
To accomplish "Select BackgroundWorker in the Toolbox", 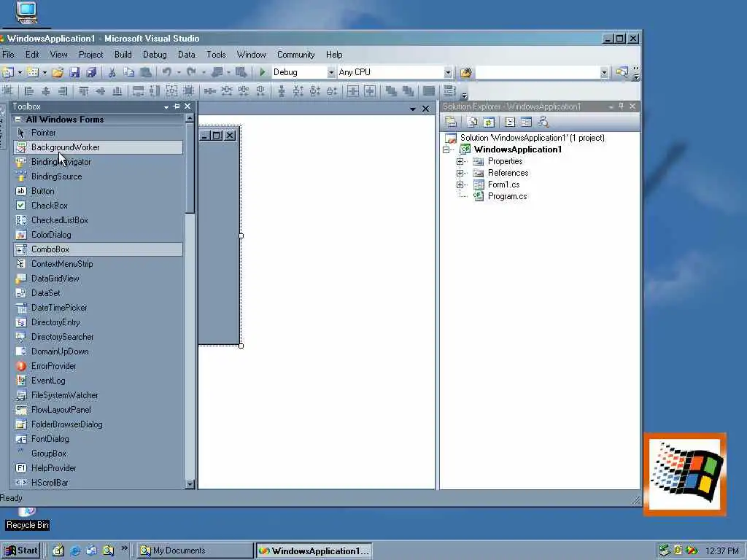I will (98, 147).
